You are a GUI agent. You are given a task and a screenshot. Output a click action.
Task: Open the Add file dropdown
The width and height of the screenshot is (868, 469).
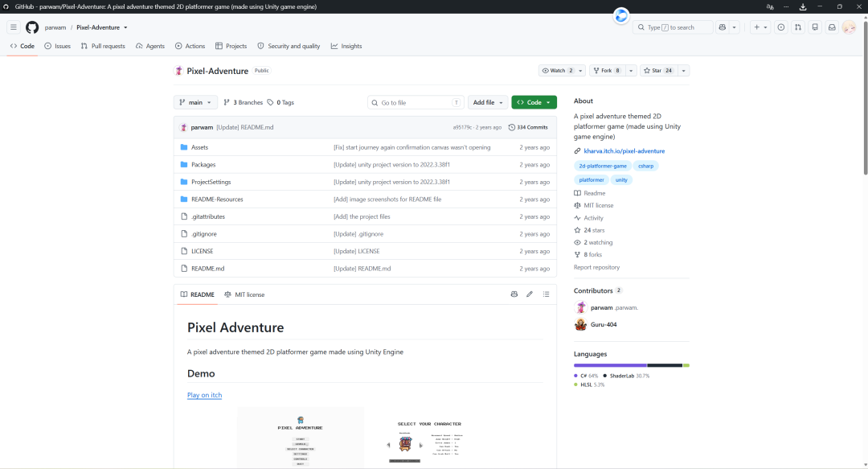[x=488, y=102]
